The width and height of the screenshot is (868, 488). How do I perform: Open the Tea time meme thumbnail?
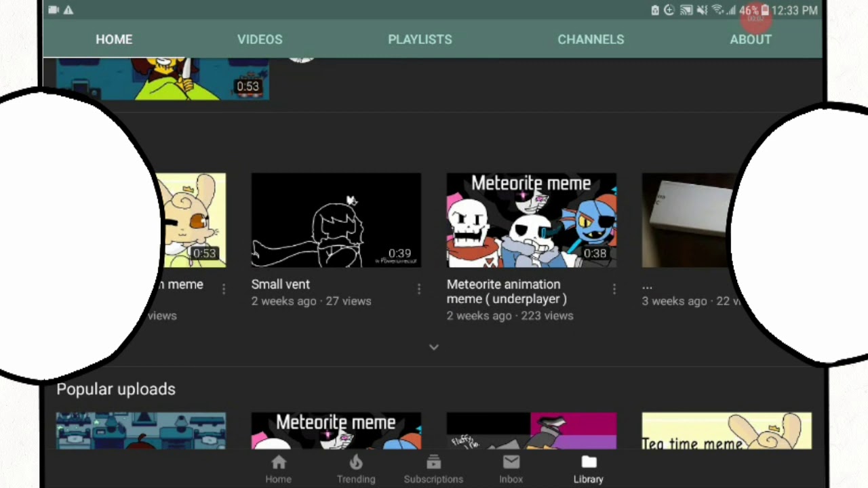coord(727,430)
